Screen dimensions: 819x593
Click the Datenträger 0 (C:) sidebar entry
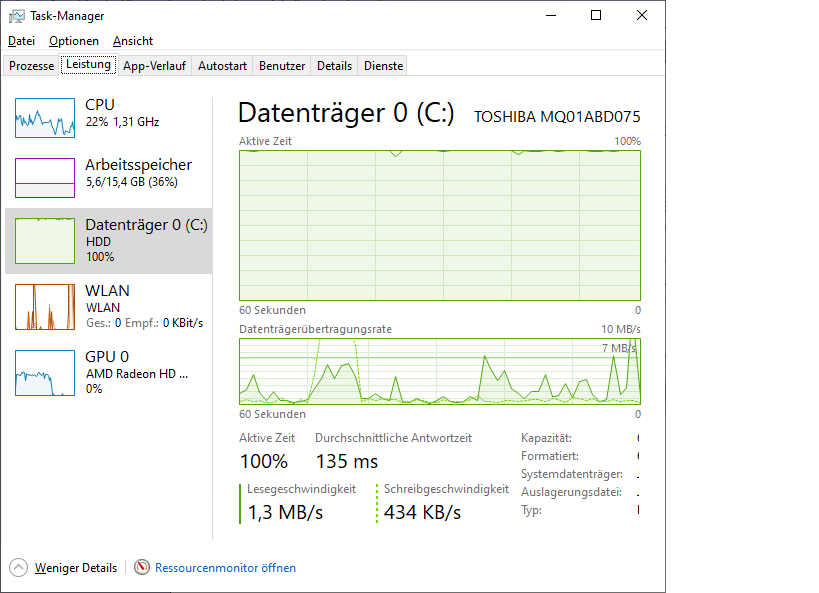tap(109, 241)
